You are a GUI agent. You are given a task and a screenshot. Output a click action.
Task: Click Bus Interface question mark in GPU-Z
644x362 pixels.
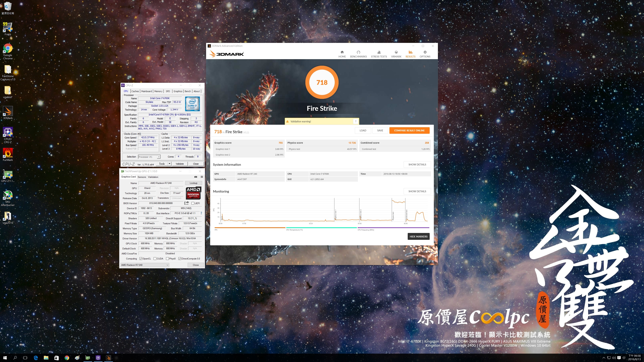tap(201, 213)
